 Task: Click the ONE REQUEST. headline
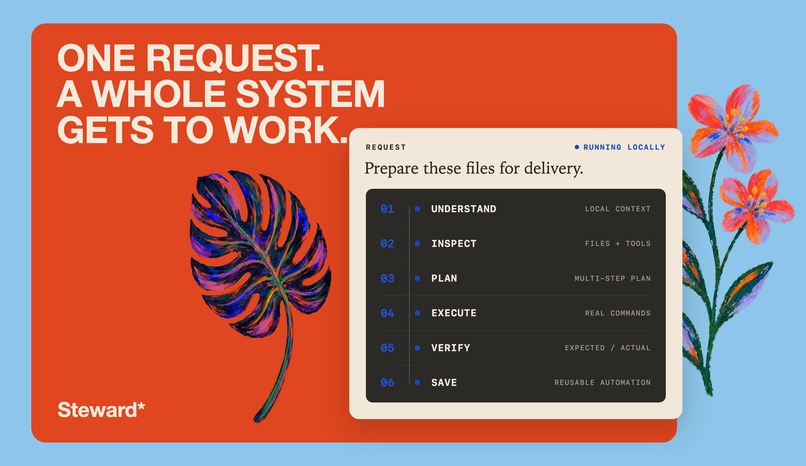[x=191, y=58]
